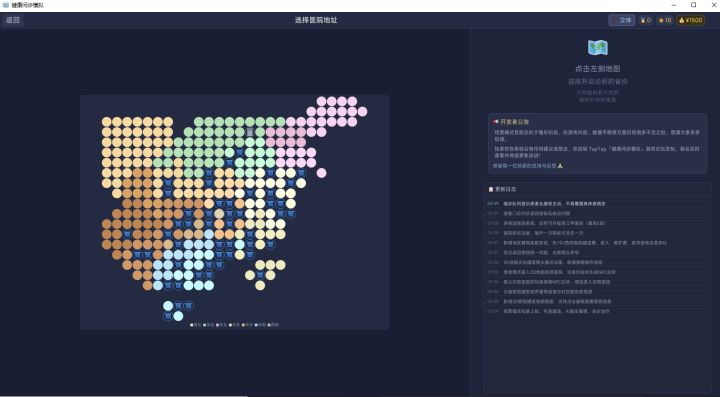Click the medal counter showing 0
720x397 pixels.
pos(646,20)
